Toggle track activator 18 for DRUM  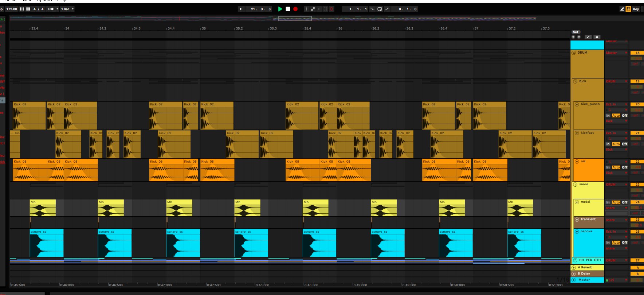point(637,53)
